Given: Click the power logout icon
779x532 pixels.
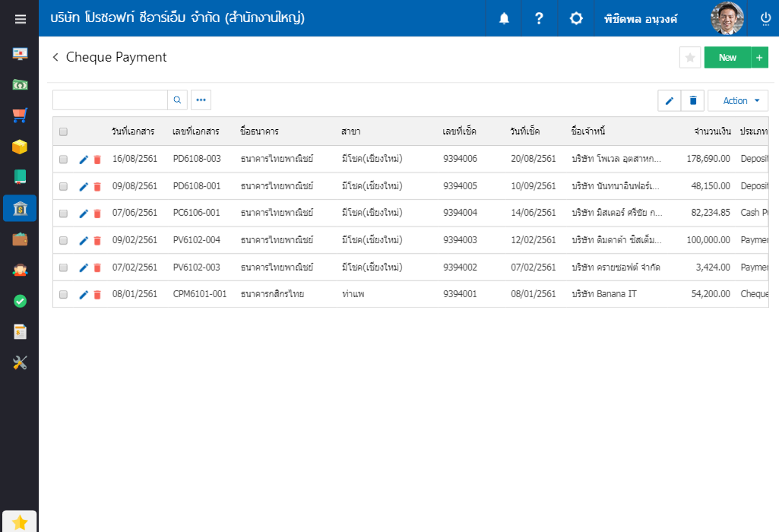Looking at the screenshot, I should (765, 18).
